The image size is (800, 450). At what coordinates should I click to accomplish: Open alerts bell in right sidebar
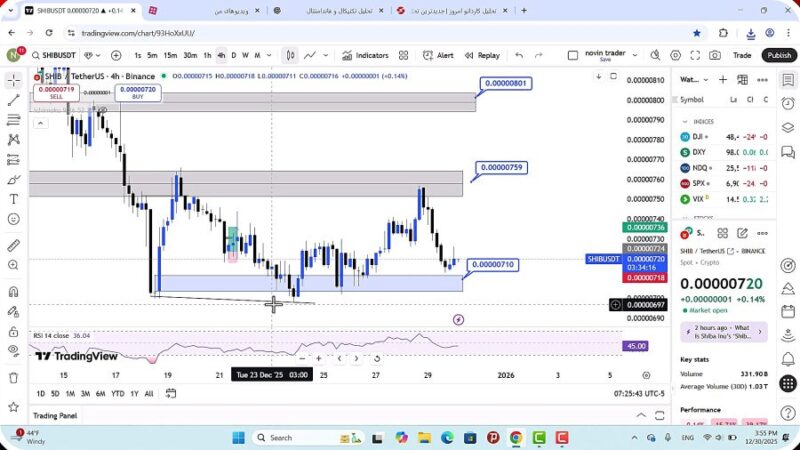point(787,100)
